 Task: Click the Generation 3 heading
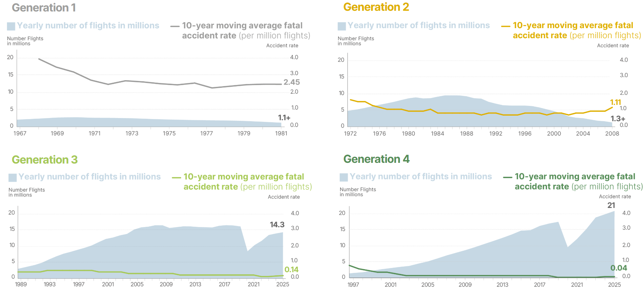[x=45, y=160]
